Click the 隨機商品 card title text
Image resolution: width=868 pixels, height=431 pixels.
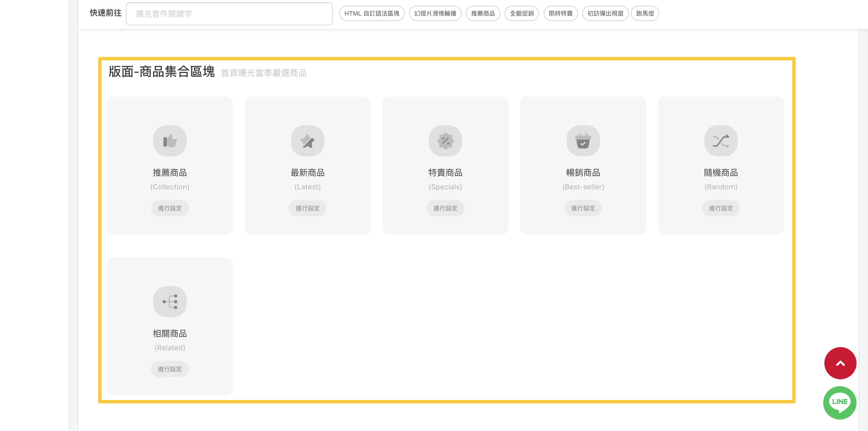coord(721,173)
